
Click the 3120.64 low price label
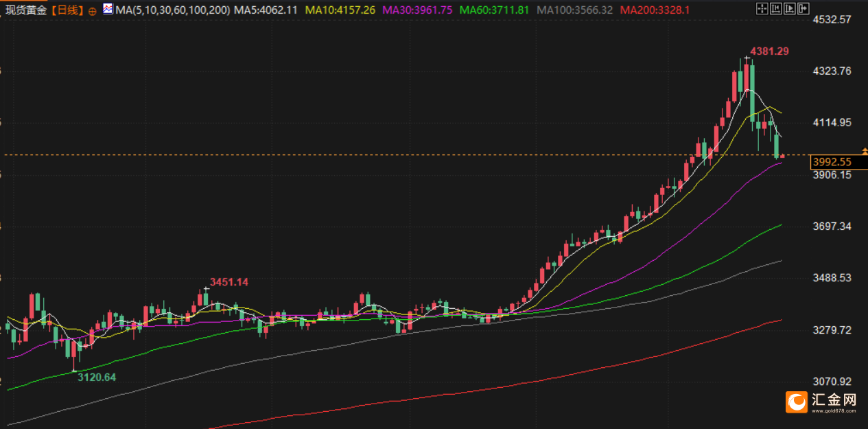coord(97,377)
